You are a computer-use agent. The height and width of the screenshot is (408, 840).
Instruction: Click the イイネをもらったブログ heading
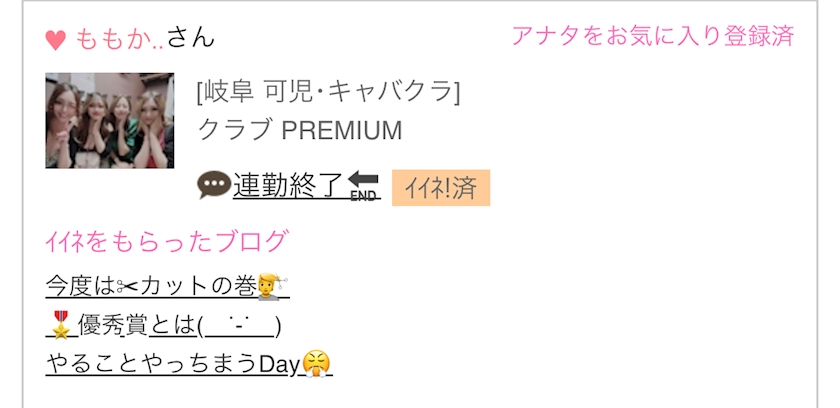click(166, 241)
